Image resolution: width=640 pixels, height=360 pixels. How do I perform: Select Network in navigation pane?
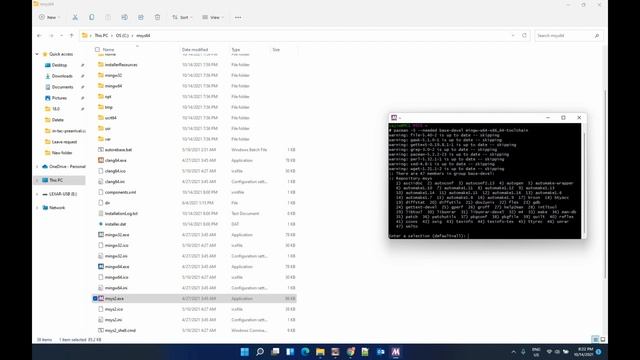57,208
